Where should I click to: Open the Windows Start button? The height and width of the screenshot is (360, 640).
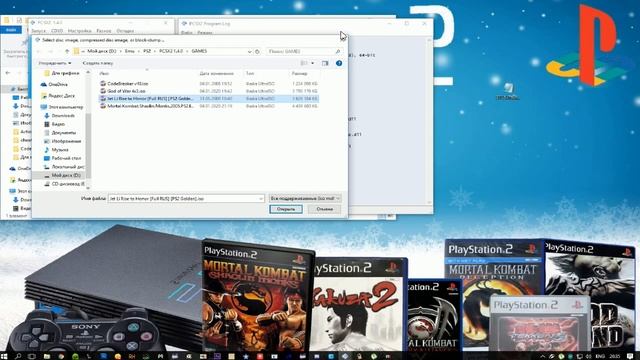(5, 356)
